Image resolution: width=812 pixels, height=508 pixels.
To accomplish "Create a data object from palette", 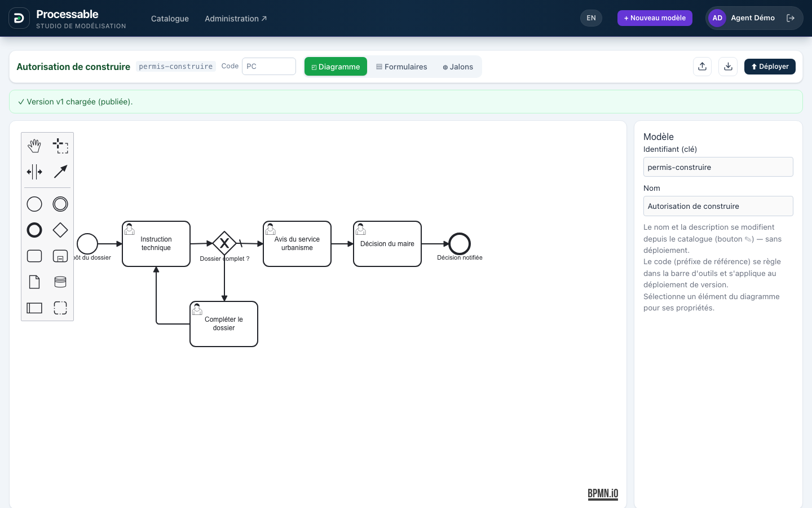I will (x=34, y=282).
